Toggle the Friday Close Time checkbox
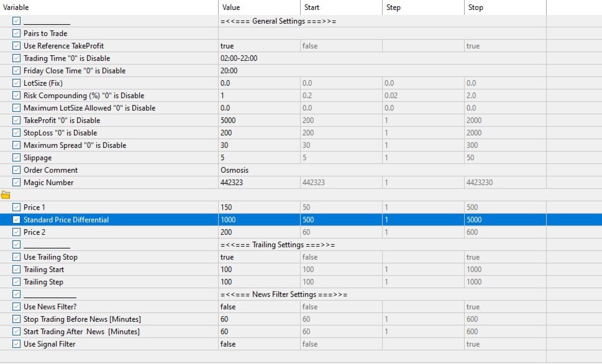The height and width of the screenshot is (364, 602). (x=16, y=71)
